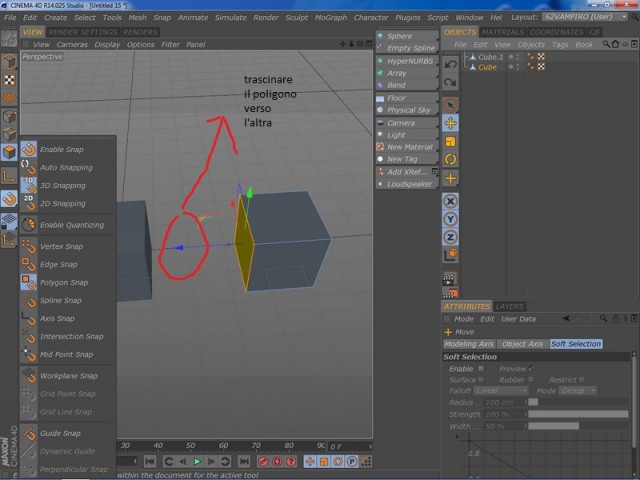Select Cube.1 in object list
640x480 pixels.
[x=491, y=57]
